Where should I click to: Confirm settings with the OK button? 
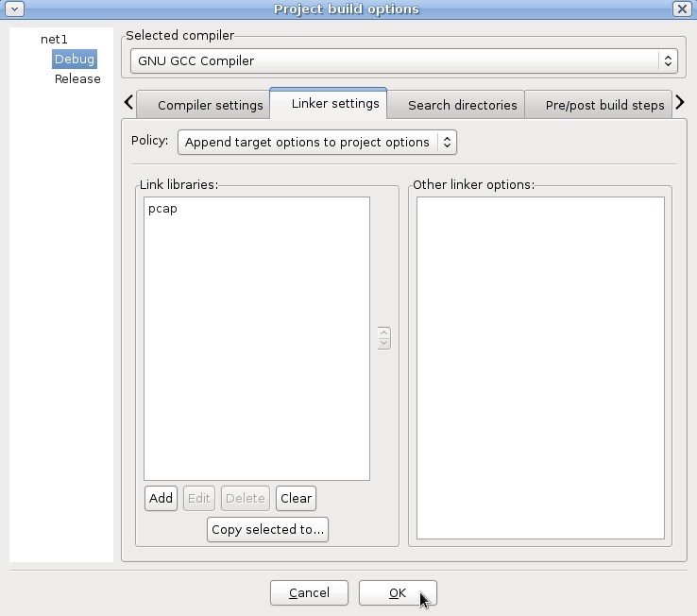[x=397, y=592]
